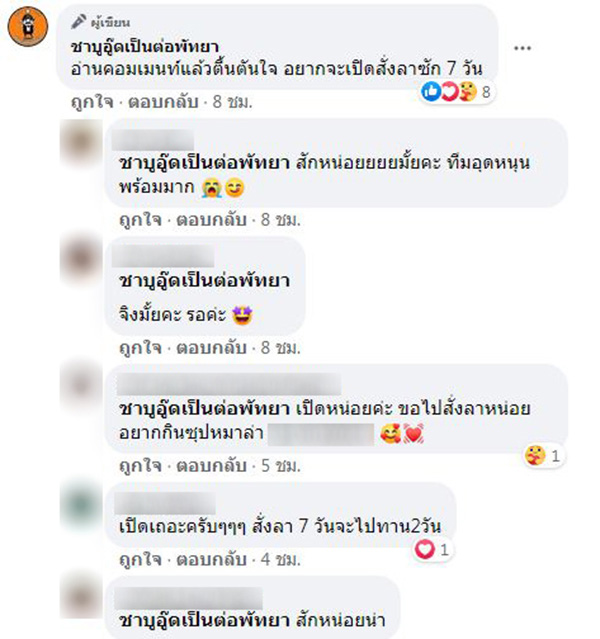The width and height of the screenshot is (600, 639).
Task: Like the reply 'จิงมั้ยคะ รอค่ะ'
Action: [x=140, y=348]
